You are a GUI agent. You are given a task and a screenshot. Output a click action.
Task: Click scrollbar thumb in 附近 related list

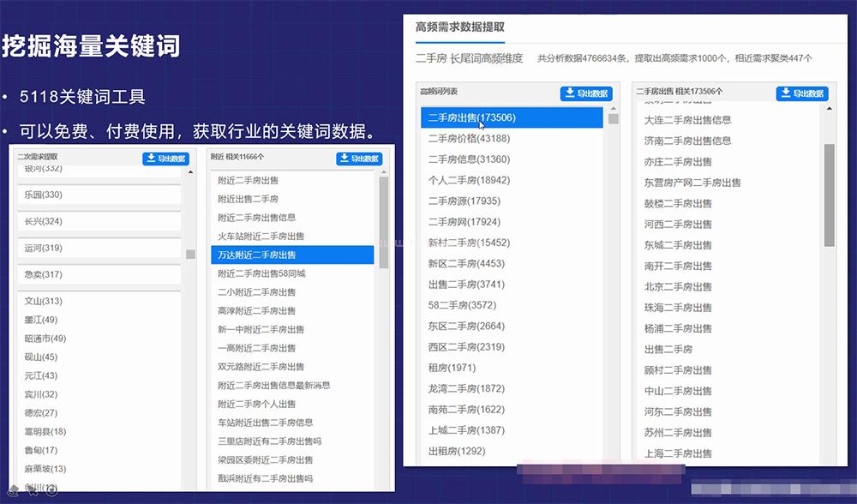pos(383,223)
